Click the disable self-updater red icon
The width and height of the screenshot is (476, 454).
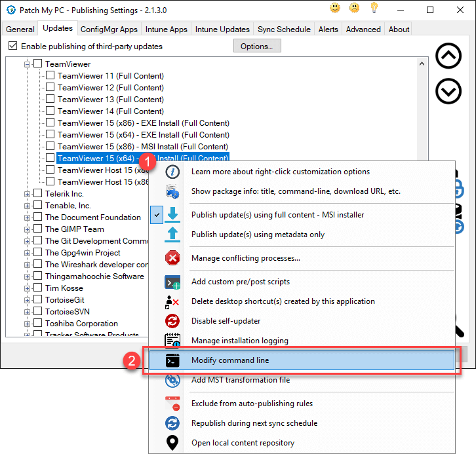[x=172, y=321]
